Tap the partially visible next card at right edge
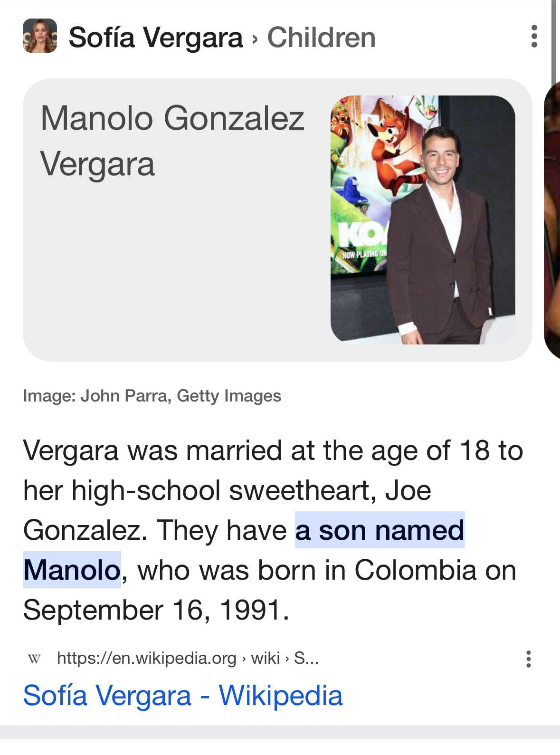 tap(552, 220)
